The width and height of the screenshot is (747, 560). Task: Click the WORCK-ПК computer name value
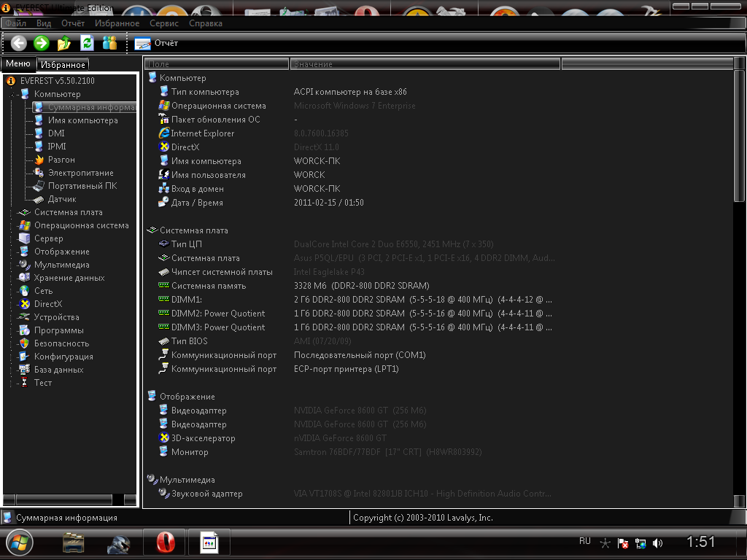pyautogui.click(x=317, y=161)
